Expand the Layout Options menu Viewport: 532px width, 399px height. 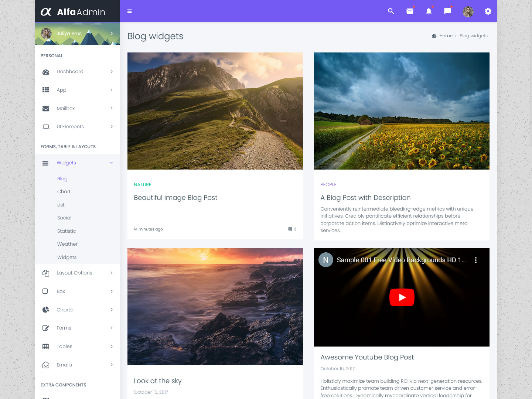pyautogui.click(x=74, y=273)
